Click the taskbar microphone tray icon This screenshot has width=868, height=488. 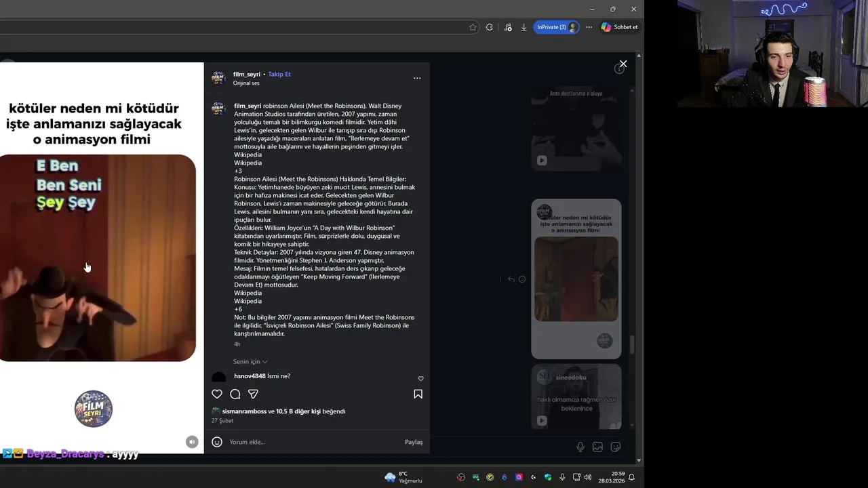tap(562, 477)
